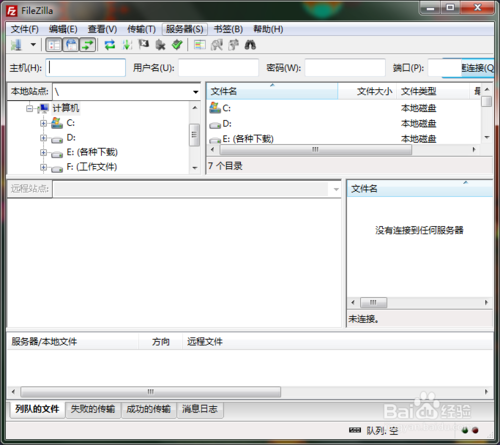
Task: Expand the F: (工作文件) tree node
Action: pyautogui.click(x=43, y=167)
